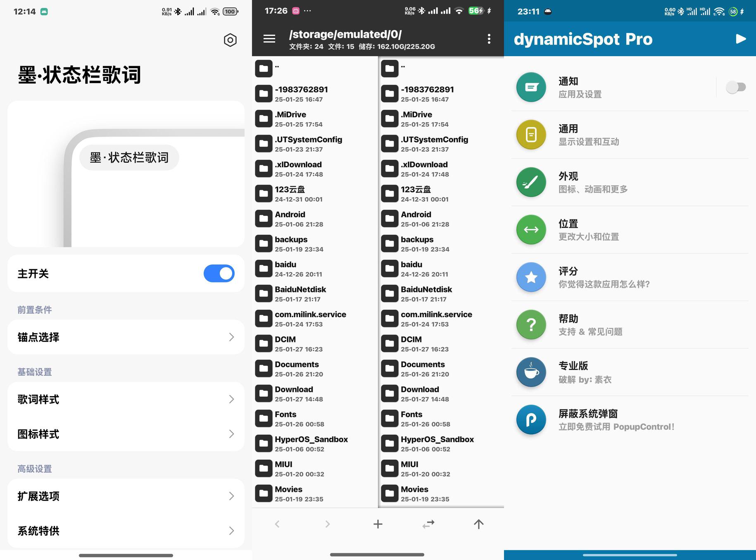Select .xlDownload in right panel
The height and width of the screenshot is (560, 756).
(x=441, y=168)
